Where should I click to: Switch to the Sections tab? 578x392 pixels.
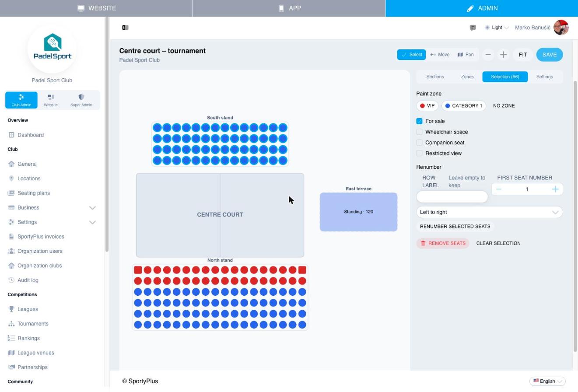[x=435, y=77]
